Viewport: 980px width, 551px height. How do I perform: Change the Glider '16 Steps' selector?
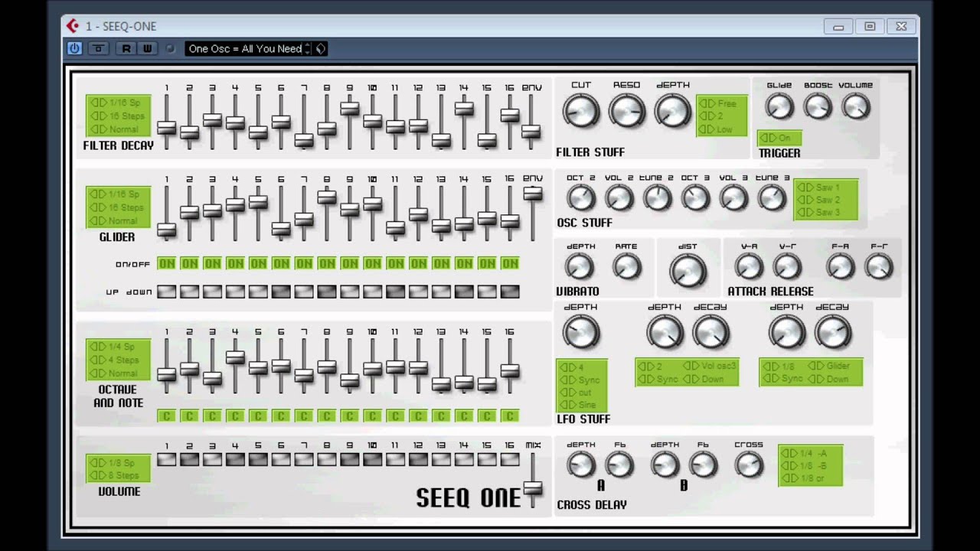(x=118, y=207)
